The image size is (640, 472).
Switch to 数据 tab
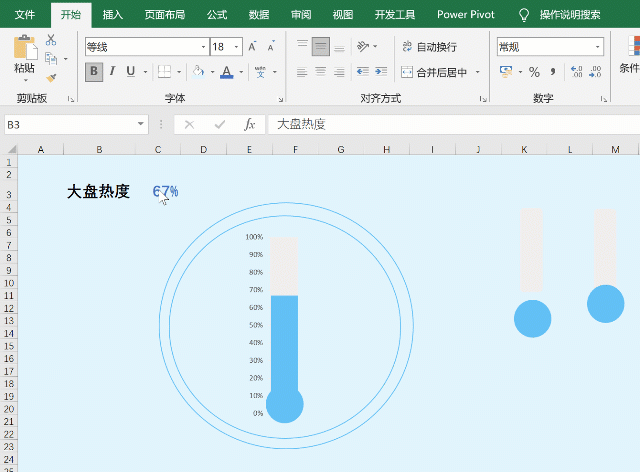tap(259, 15)
